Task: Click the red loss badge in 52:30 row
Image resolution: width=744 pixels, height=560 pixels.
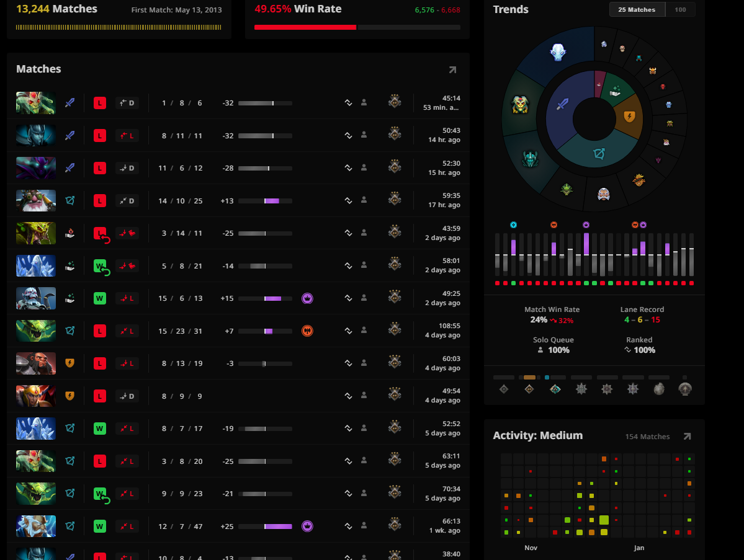Action: pyautogui.click(x=100, y=168)
